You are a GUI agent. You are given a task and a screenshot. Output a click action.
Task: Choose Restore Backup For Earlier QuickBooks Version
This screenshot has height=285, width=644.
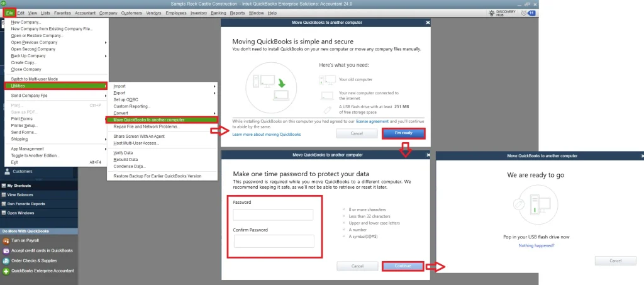click(157, 176)
